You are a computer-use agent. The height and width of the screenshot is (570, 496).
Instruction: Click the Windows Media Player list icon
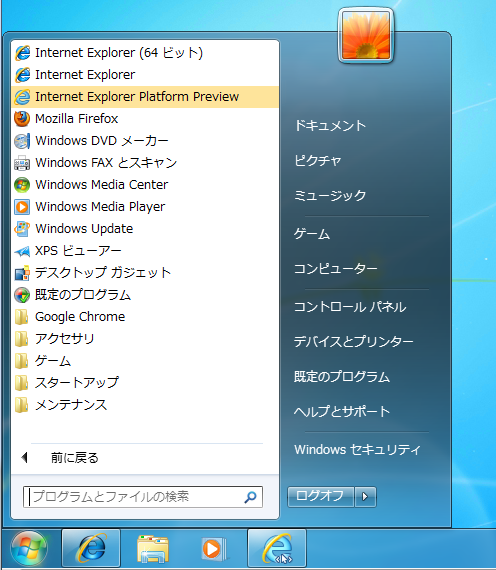(22, 207)
